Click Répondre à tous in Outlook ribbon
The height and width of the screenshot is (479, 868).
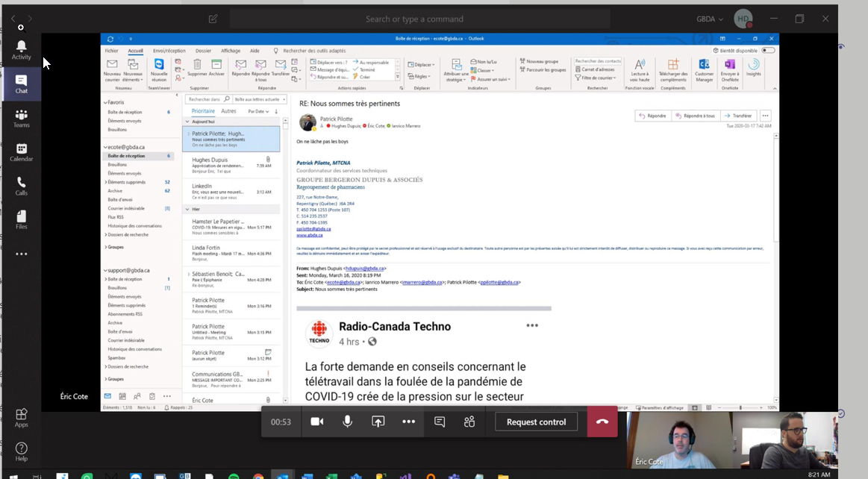pyautogui.click(x=260, y=71)
